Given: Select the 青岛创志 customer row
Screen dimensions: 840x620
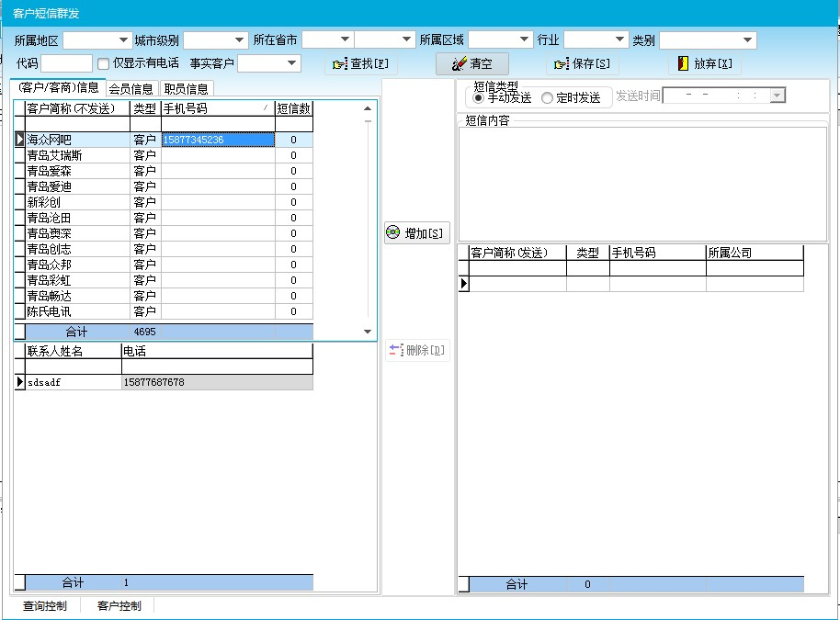Looking at the screenshot, I should (x=164, y=249).
